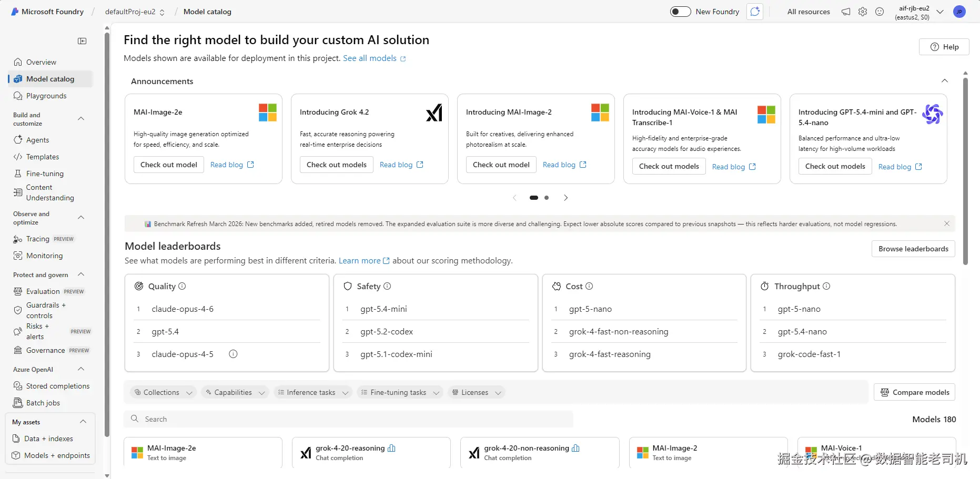This screenshot has height=479, width=980.
Task: Open the announcements megaphone icon
Action: click(x=846, y=12)
